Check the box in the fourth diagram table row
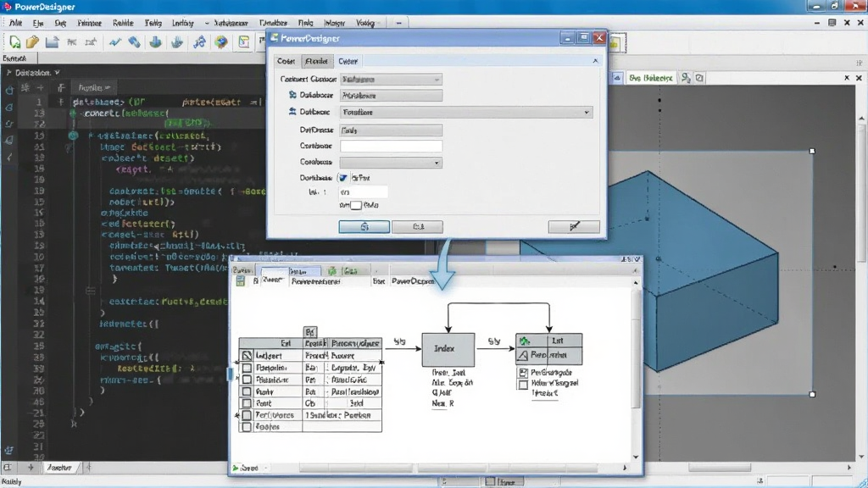 point(247,391)
